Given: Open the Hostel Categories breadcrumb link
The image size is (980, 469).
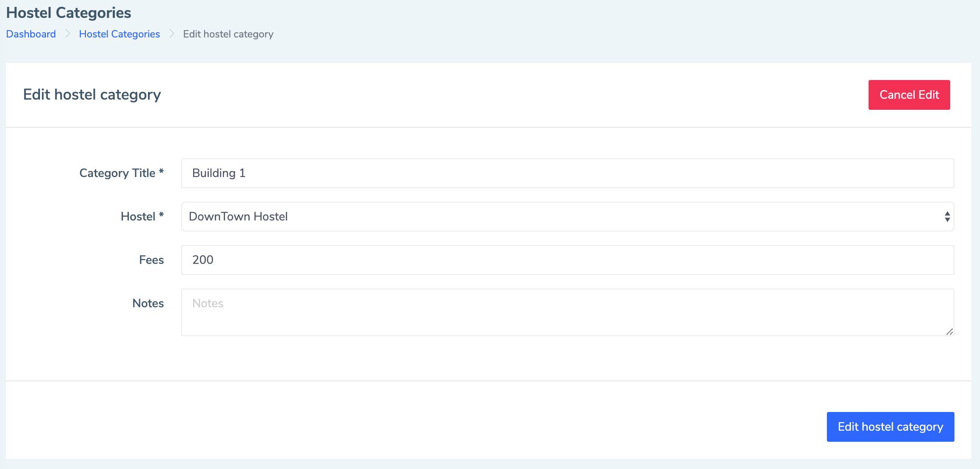Looking at the screenshot, I should pos(119,34).
